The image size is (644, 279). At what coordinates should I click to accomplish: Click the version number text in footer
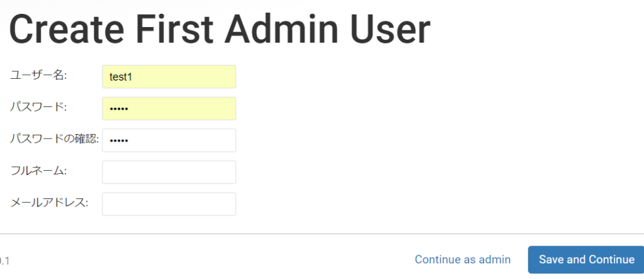click(3, 260)
